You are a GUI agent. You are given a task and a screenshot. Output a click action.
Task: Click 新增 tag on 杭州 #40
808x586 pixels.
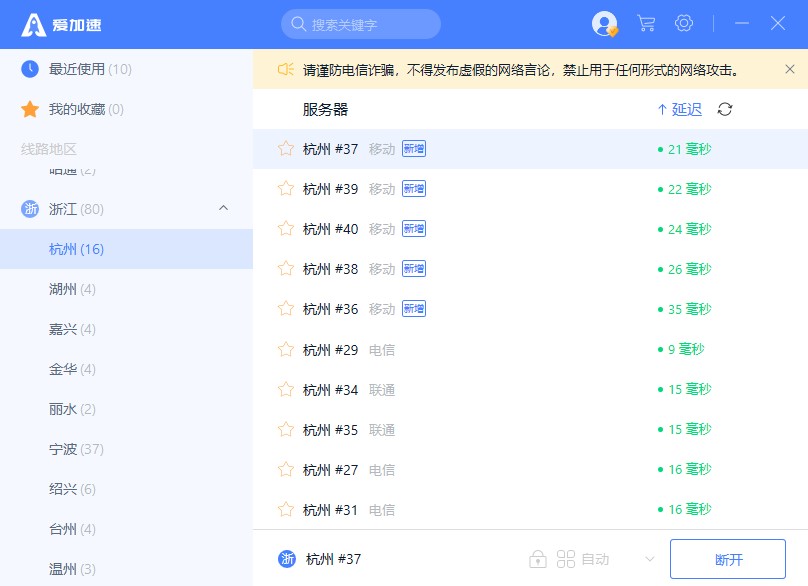click(414, 229)
